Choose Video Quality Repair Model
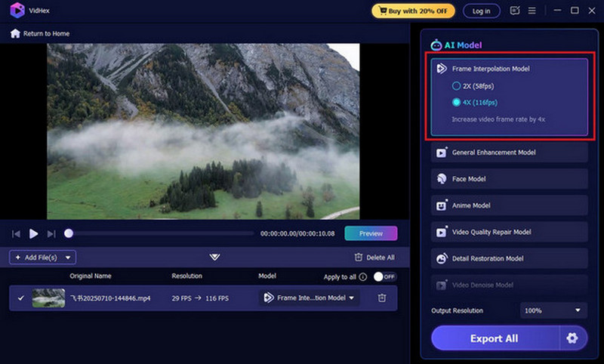 coord(509,233)
